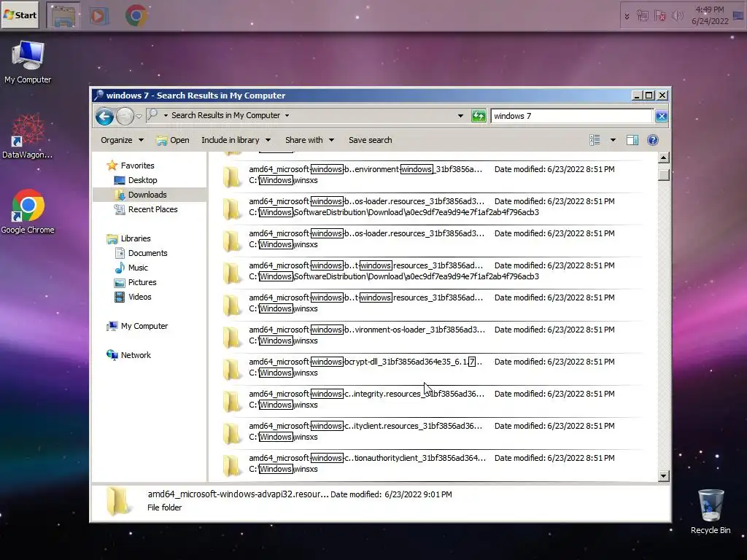Open the Organize menu
The height and width of the screenshot is (560, 747).
pos(122,140)
